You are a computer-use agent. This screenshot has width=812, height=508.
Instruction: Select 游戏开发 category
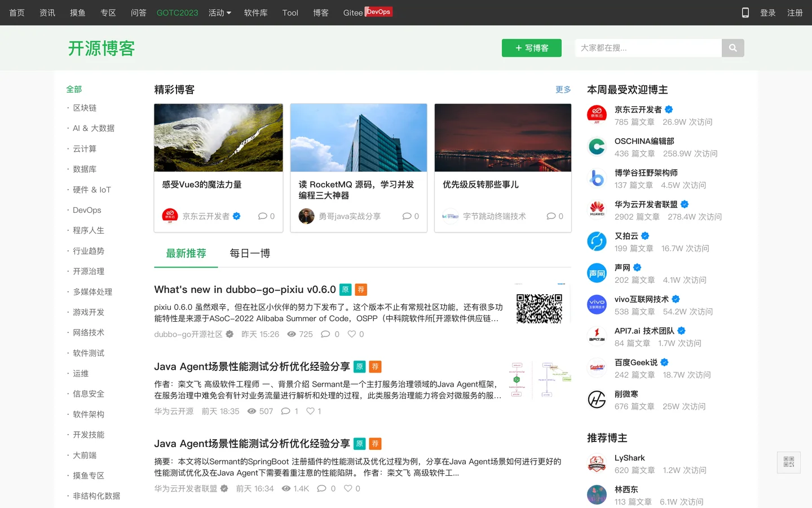[89, 312]
